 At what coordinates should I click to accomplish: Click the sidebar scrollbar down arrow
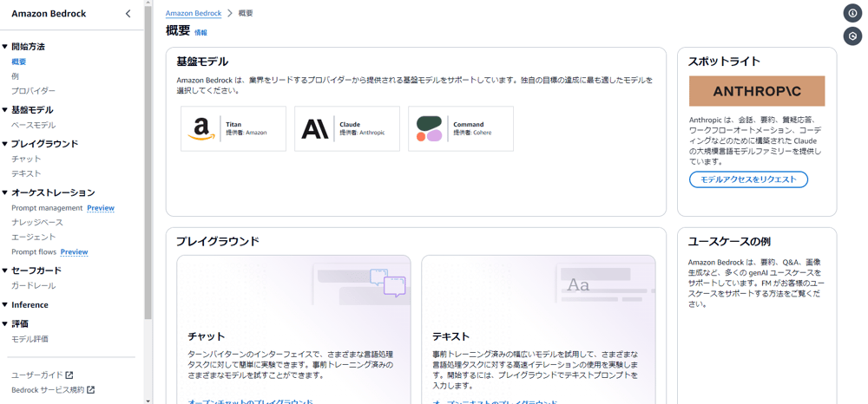(148, 401)
